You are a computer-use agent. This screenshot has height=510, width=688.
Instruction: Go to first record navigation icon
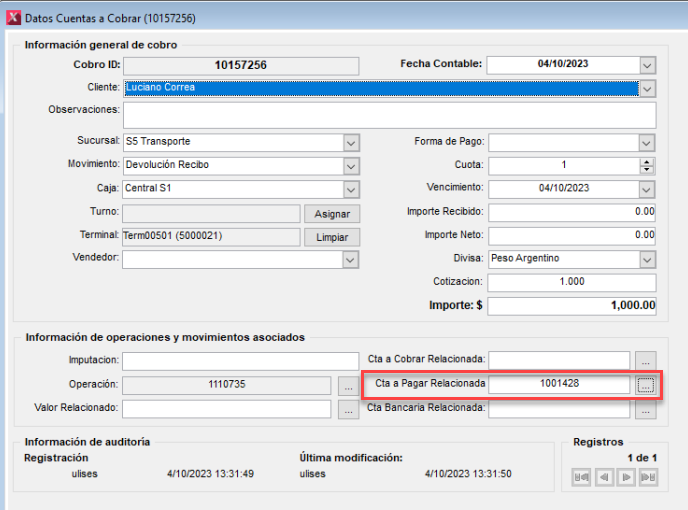[x=581, y=478]
